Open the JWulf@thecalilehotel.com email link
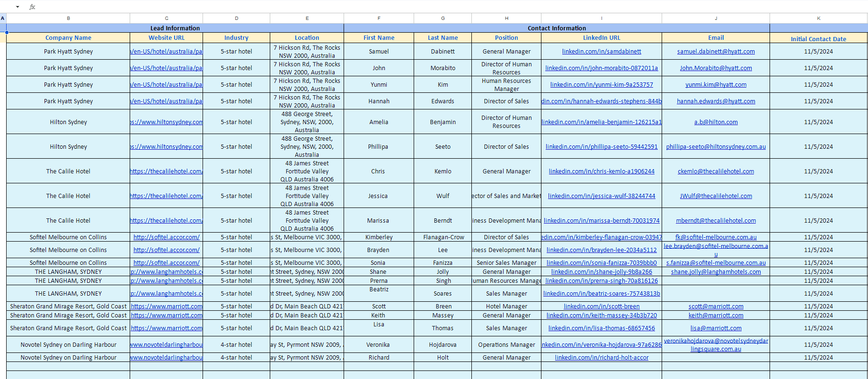Image resolution: width=868 pixels, height=379 pixels. pos(716,196)
